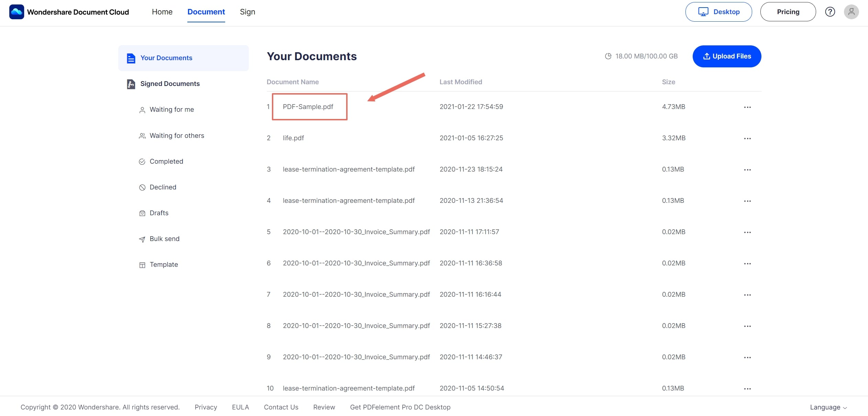The height and width of the screenshot is (416, 868).
Task: Click the Wondershare Document Cloud logo icon
Action: pyautogui.click(x=17, y=12)
